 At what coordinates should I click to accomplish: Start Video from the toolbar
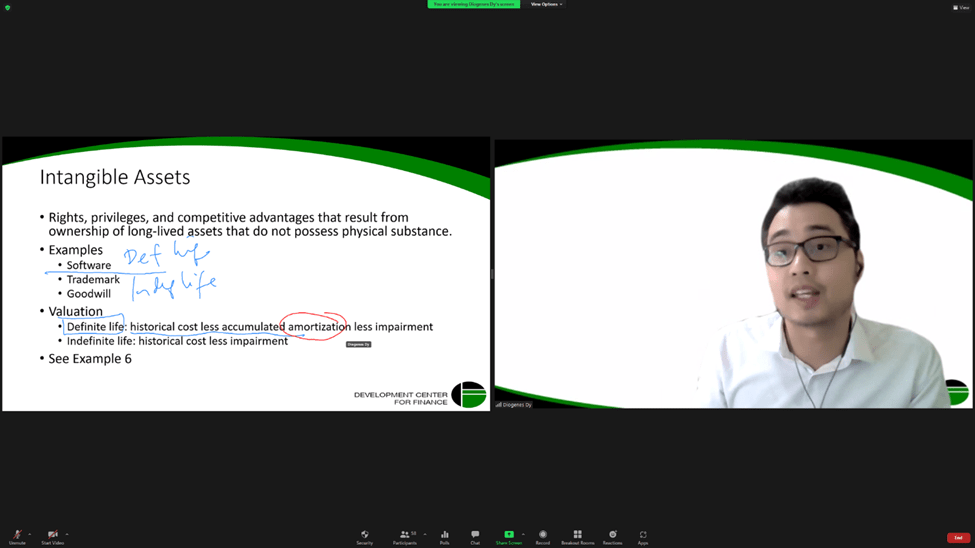pyautogui.click(x=53, y=536)
